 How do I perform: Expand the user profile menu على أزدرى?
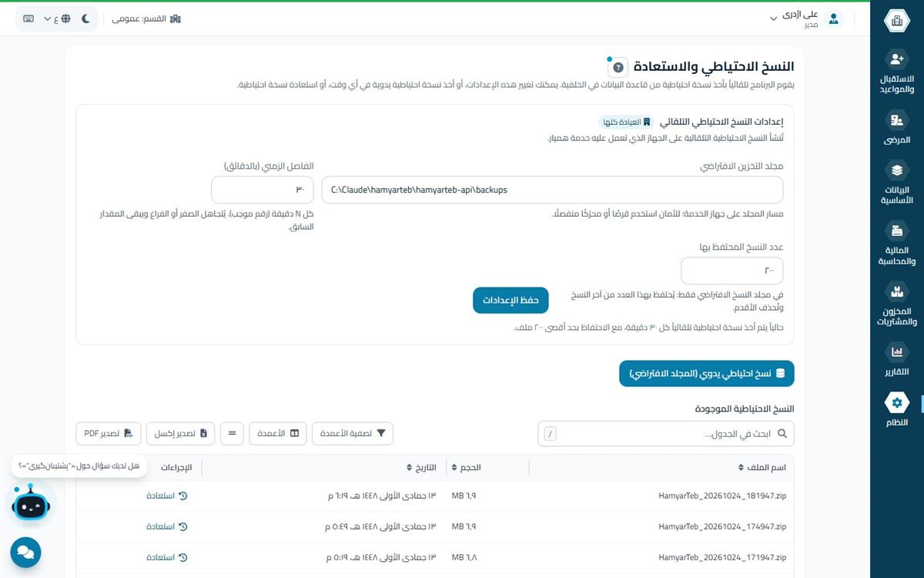click(793, 18)
